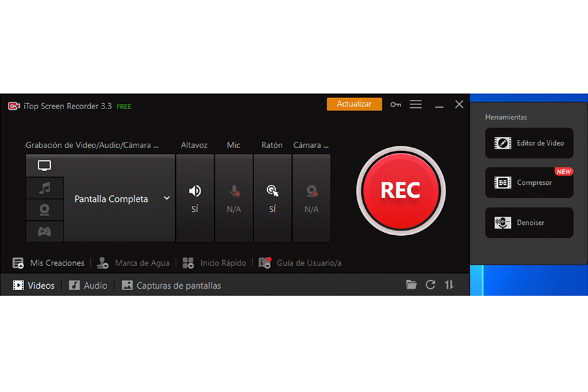Choose the game recording controller icon
This screenshot has height=392, width=588.
coord(44,231)
